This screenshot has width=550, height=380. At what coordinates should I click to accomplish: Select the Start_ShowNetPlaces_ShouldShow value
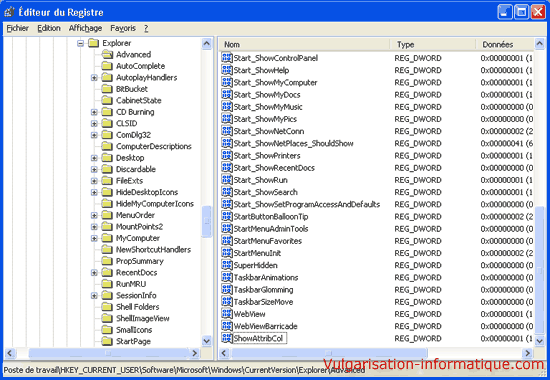(294, 143)
